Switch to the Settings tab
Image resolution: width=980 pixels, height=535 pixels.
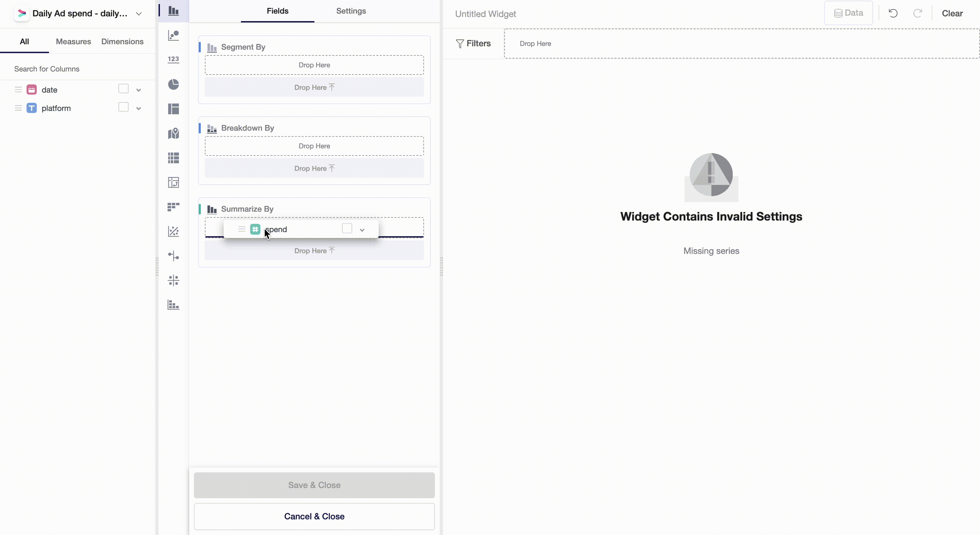click(x=351, y=11)
